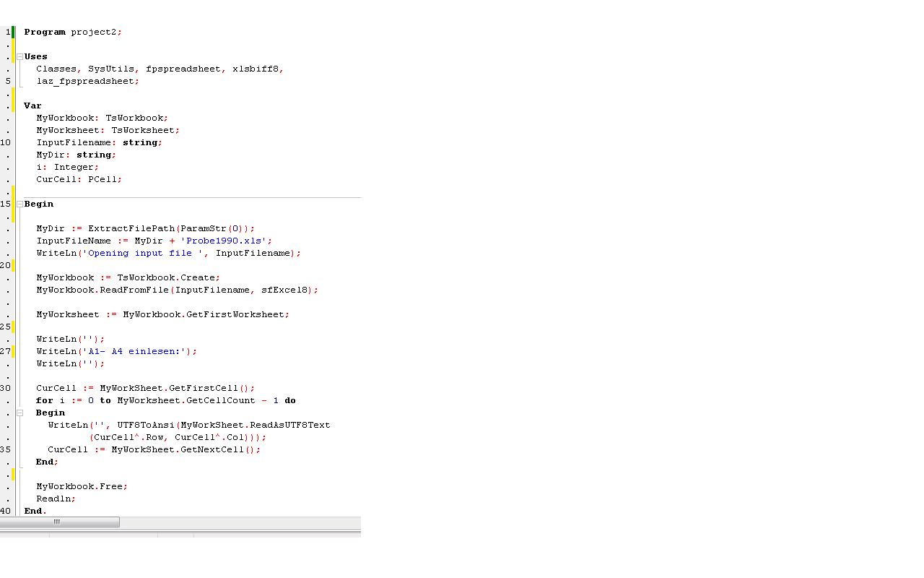Click the 'Probe1990.xls' string literal
The image size is (924, 578).
coord(227,241)
